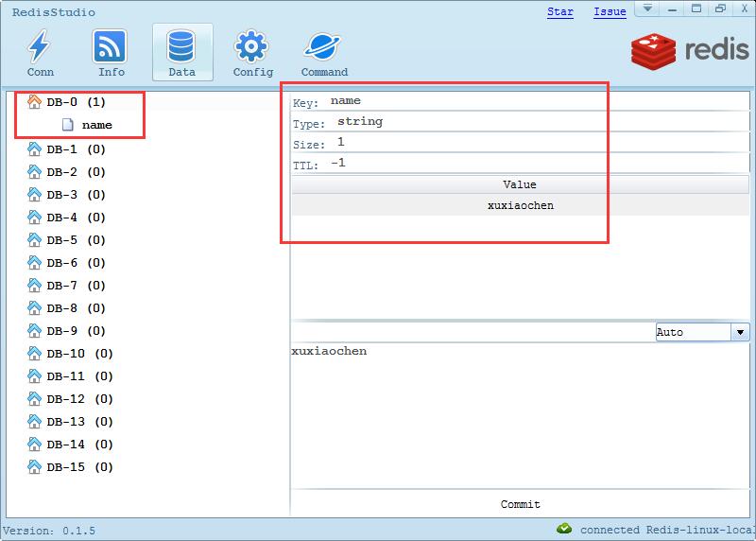Click the Value column header
This screenshot has width=756, height=541.
pyautogui.click(x=521, y=184)
